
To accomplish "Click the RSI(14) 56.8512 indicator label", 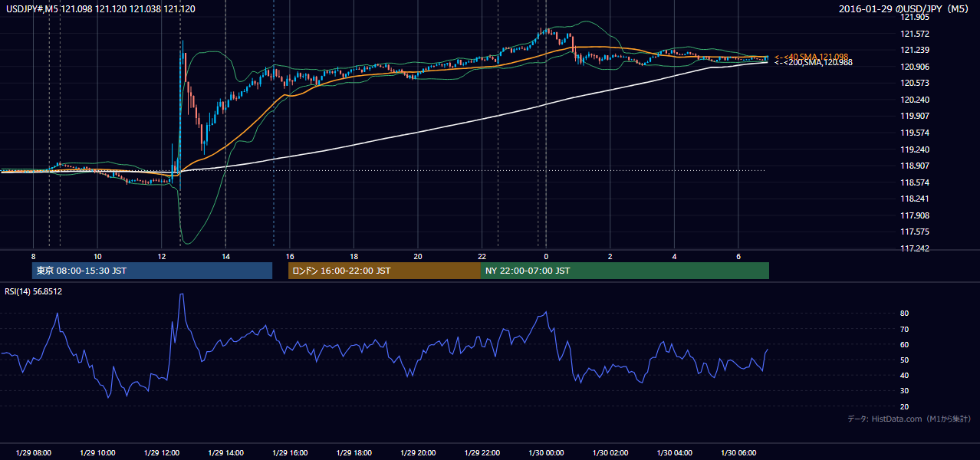I will (34, 291).
